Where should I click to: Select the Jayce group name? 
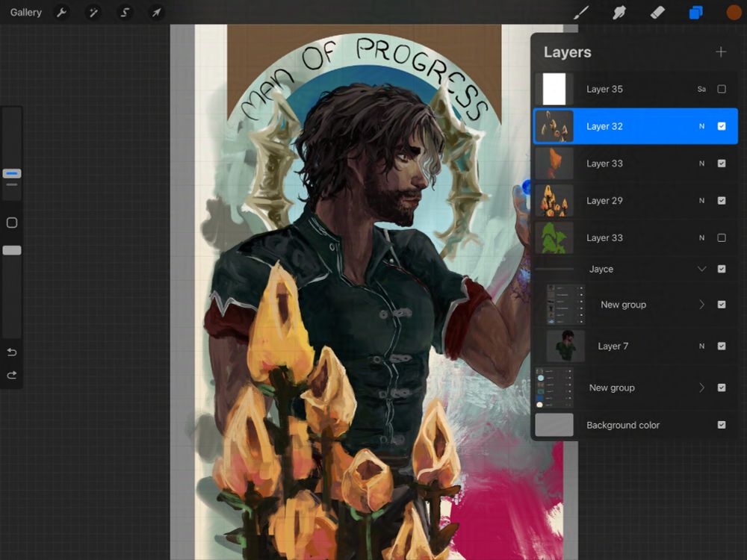click(601, 269)
